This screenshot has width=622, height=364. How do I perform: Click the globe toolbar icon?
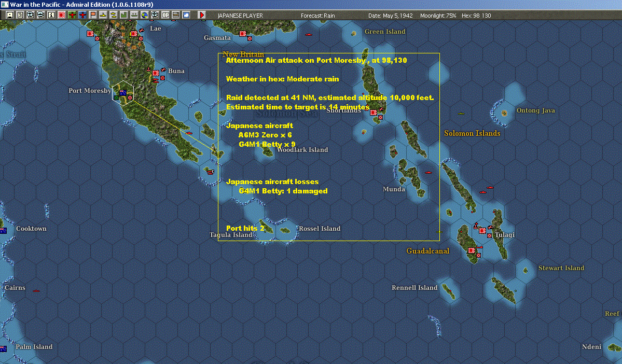point(145,15)
